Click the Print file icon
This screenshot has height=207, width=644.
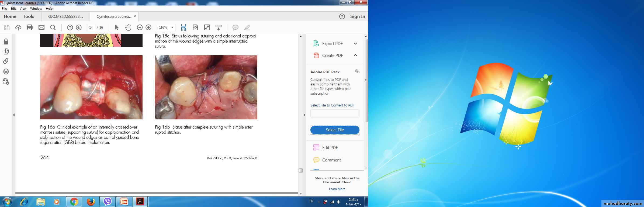[30, 27]
